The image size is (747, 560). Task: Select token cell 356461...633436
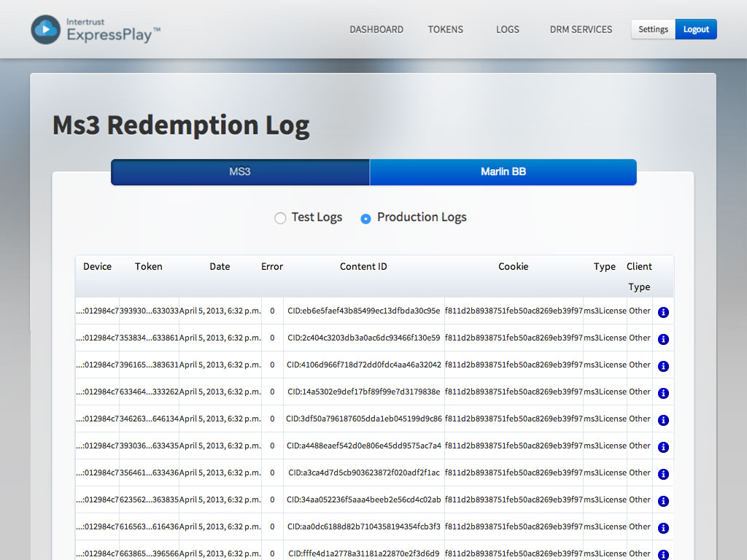[x=149, y=472]
